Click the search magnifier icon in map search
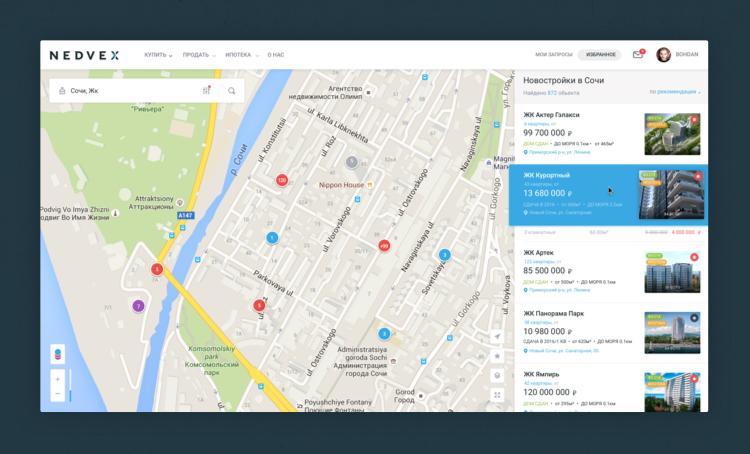The image size is (750, 454). coord(232,91)
